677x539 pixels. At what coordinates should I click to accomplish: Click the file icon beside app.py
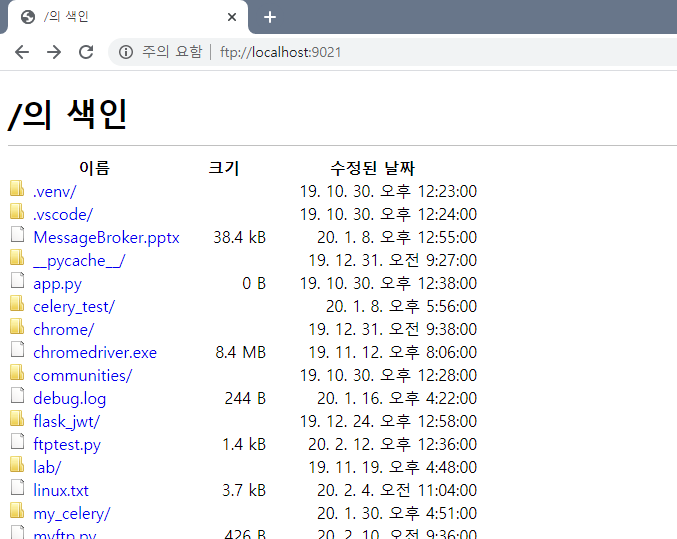17,280
